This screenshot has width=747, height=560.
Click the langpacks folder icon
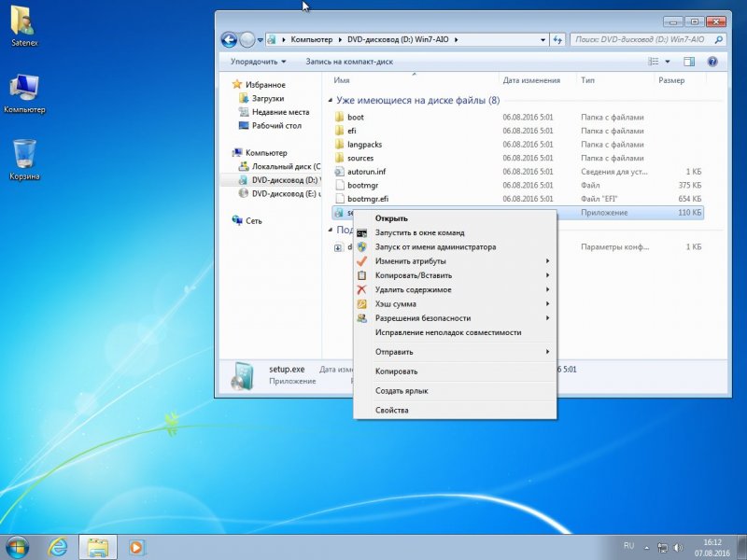click(339, 145)
